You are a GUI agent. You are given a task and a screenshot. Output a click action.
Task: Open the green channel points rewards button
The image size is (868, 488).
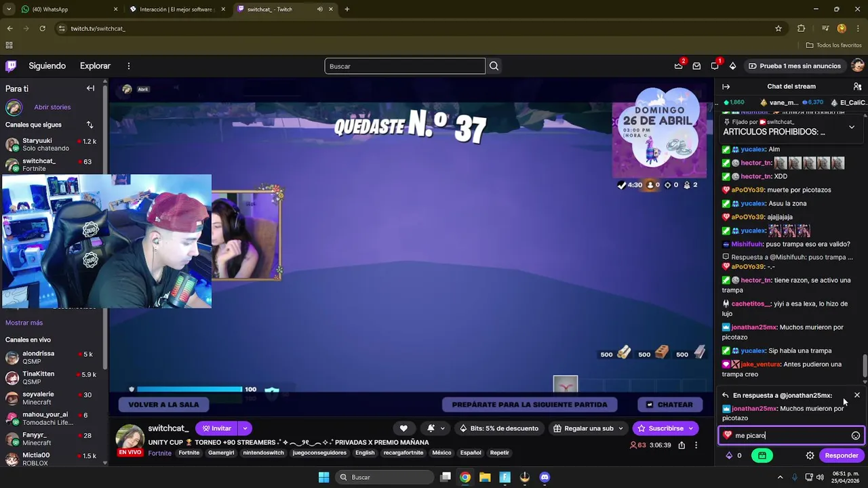point(762,455)
